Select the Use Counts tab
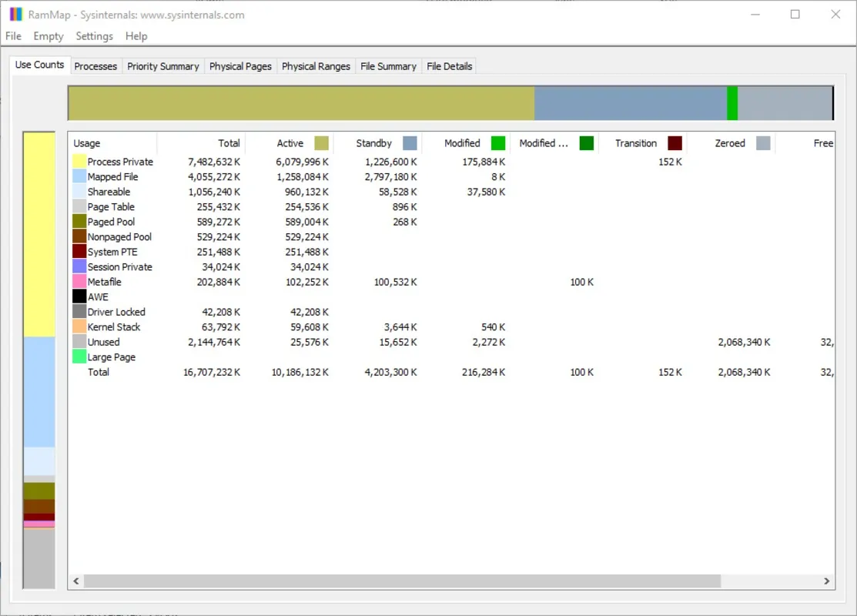857x616 pixels. (40, 65)
